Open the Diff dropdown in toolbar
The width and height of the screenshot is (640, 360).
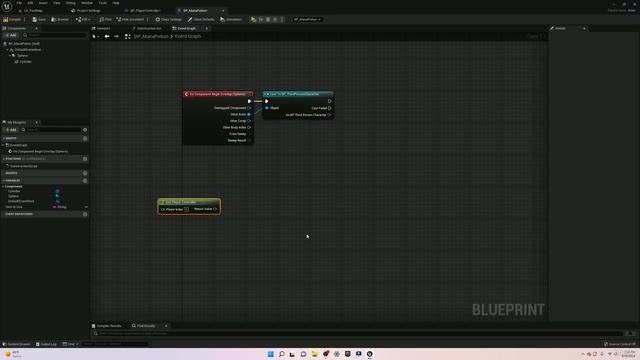83,19
